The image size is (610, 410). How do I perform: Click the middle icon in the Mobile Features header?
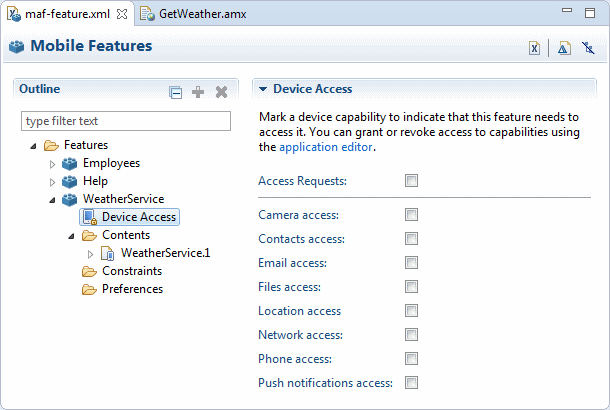pos(564,48)
